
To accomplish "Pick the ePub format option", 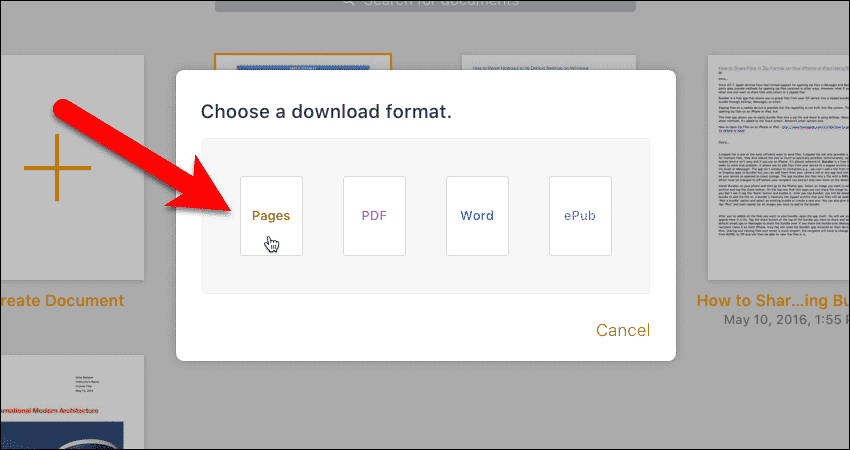I will pyautogui.click(x=580, y=215).
